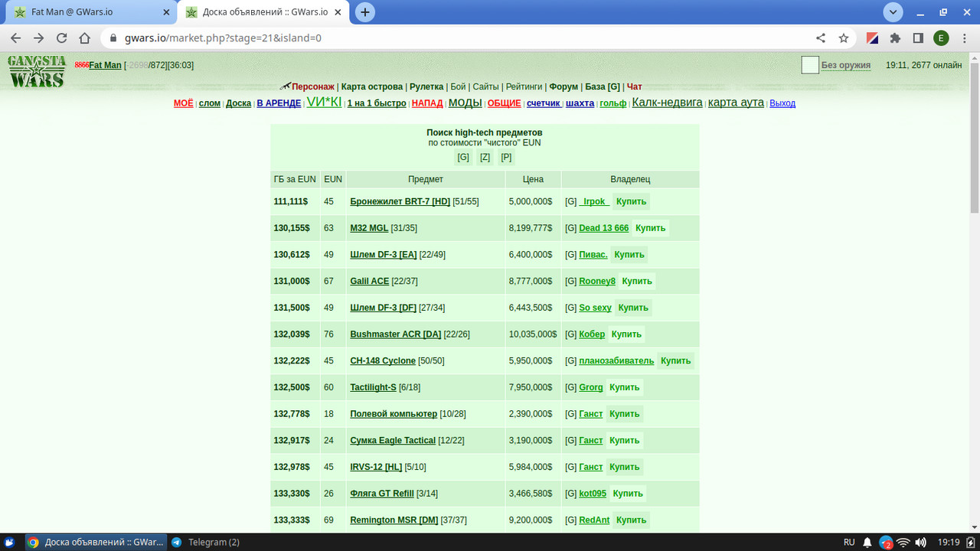Open the МОЁ shortcut link
This screenshot has width=980, height=551.
(184, 103)
